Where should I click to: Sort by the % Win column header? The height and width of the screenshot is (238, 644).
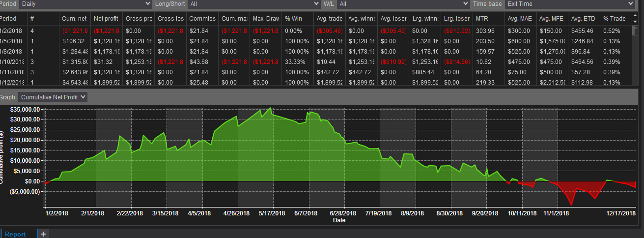pos(297,19)
